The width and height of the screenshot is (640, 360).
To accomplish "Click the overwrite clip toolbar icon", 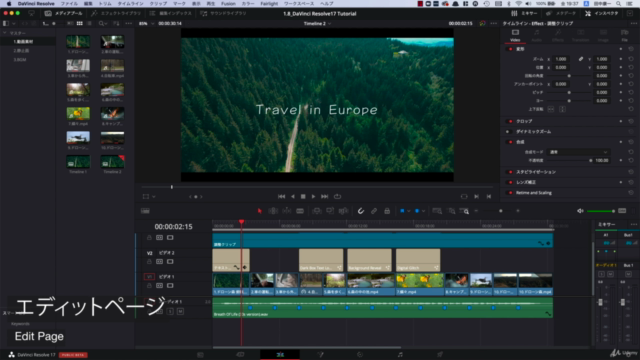I will [330, 211].
